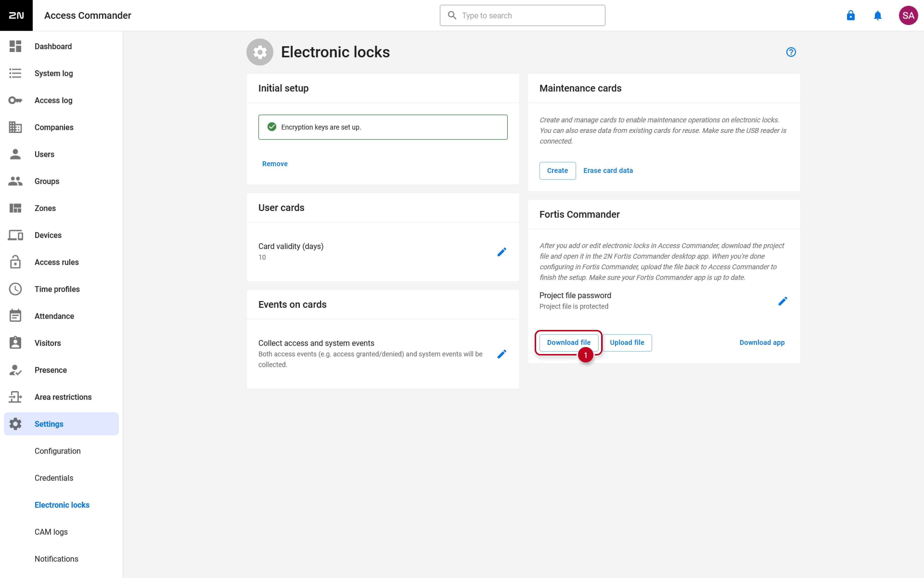Open the lock icon in the top bar
The image size is (924, 578).
click(851, 15)
